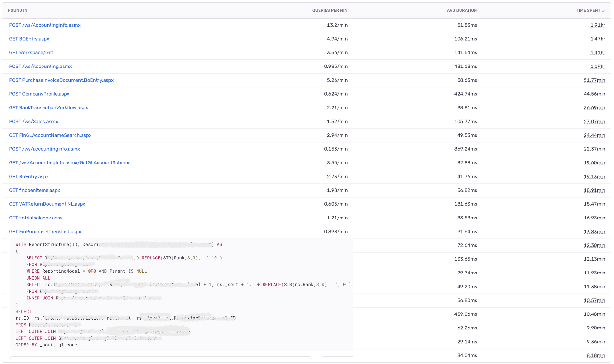614x364 pixels.
Task: Click the 1.91hr time spent link
Action: 598,25
